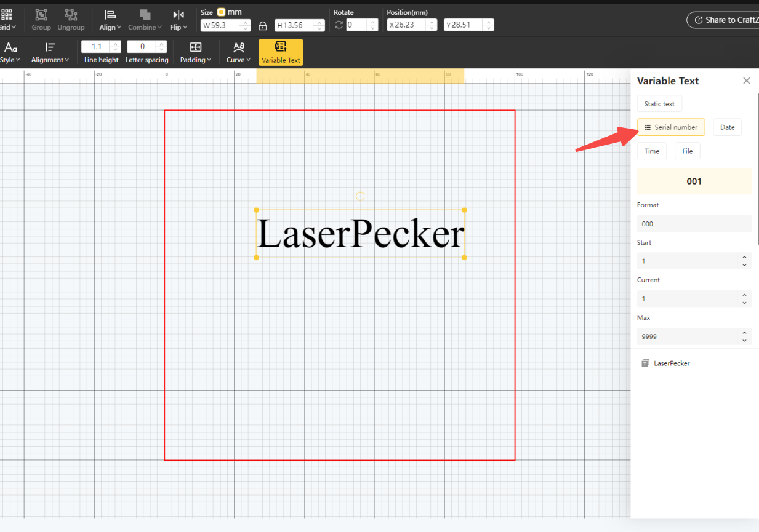Increase the Start value with stepper arrow

click(745, 258)
